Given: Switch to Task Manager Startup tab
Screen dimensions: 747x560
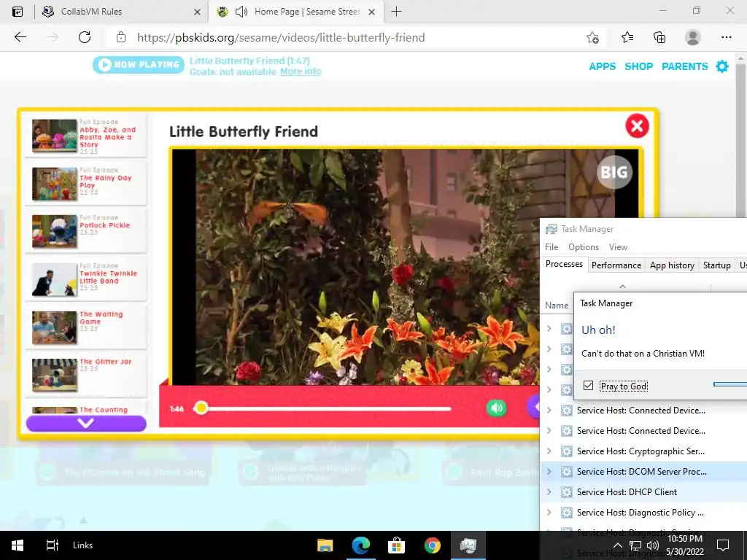Looking at the screenshot, I should [x=716, y=265].
